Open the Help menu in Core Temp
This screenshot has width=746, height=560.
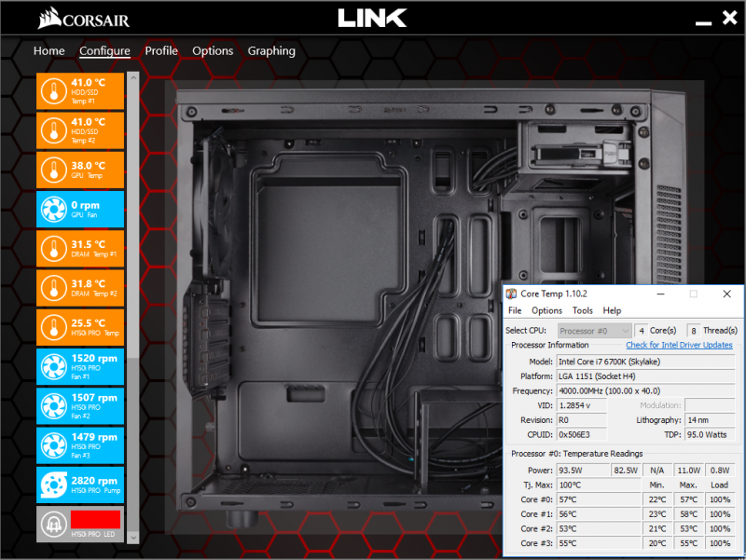tap(612, 310)
